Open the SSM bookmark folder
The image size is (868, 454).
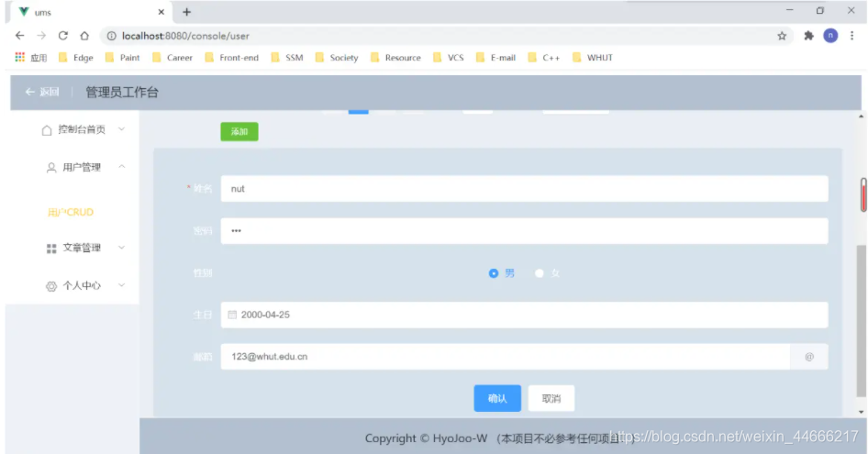point(287,57)
